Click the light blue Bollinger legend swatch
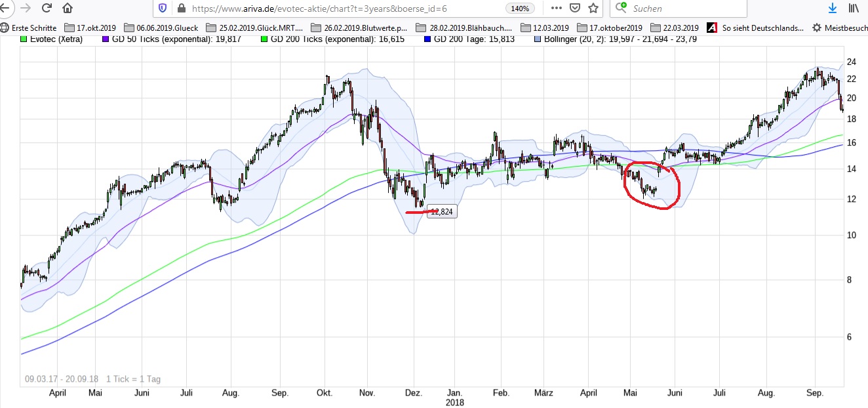The image size is (868, 408). 538,39
